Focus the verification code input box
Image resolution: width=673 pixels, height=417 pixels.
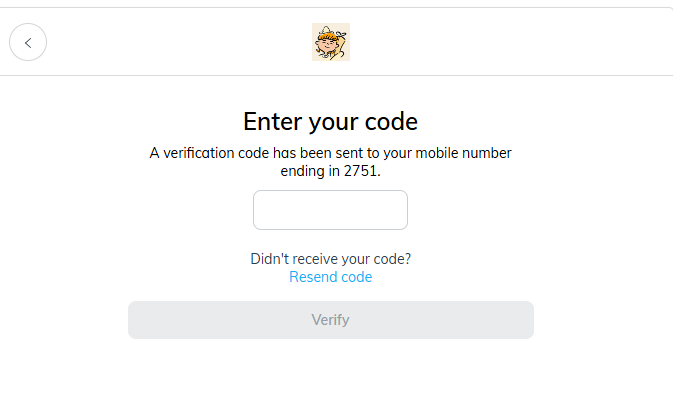(x=330, y=210)
